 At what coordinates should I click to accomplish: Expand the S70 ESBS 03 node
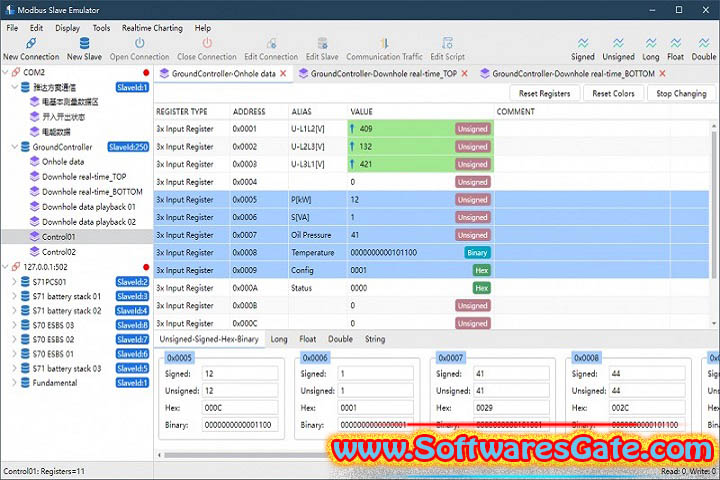coord(14,325)
